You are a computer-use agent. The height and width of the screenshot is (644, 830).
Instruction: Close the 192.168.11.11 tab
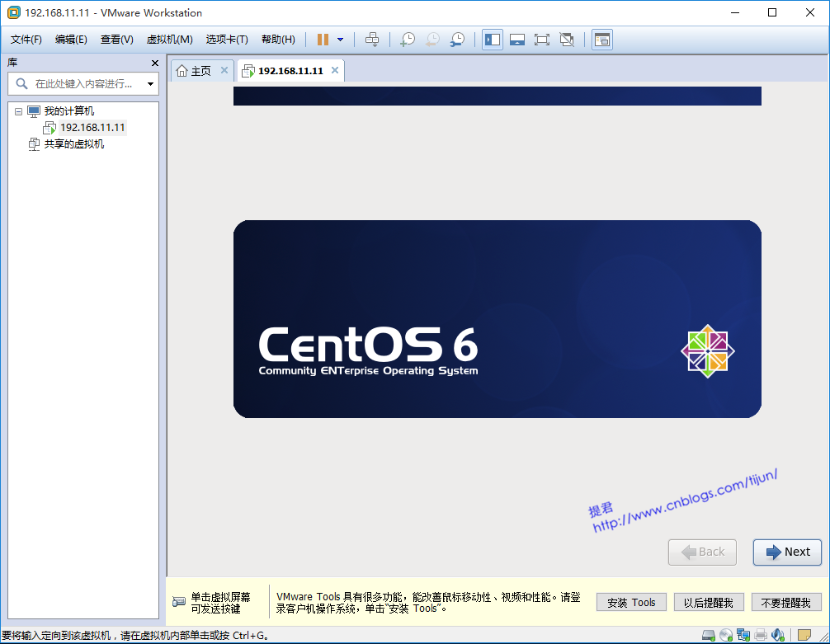pos(335,70)
